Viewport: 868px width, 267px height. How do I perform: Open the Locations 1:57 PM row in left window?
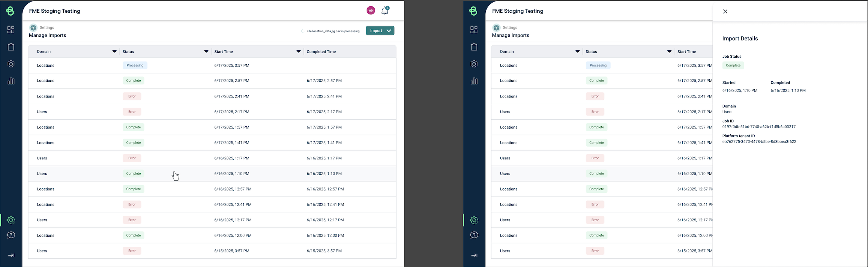pyautogui.click(x=212, y=127)
